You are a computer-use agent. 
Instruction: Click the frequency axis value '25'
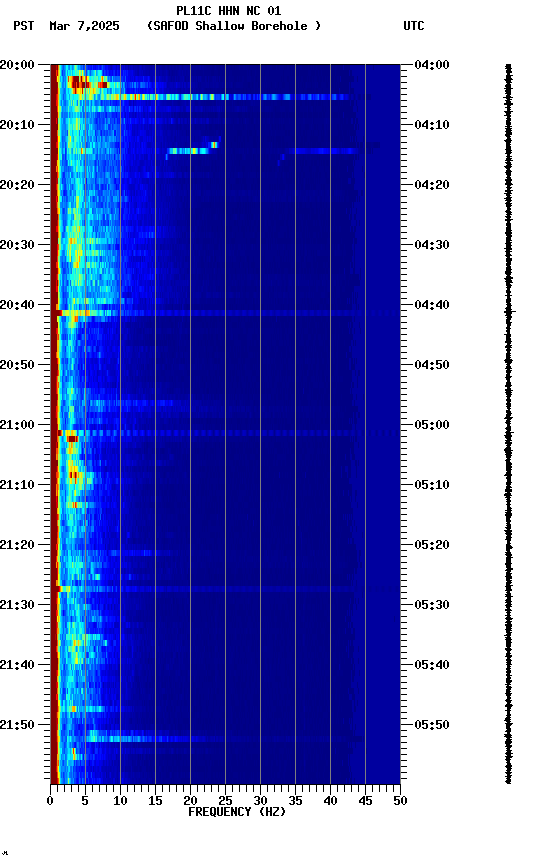[x=225, y=801]
